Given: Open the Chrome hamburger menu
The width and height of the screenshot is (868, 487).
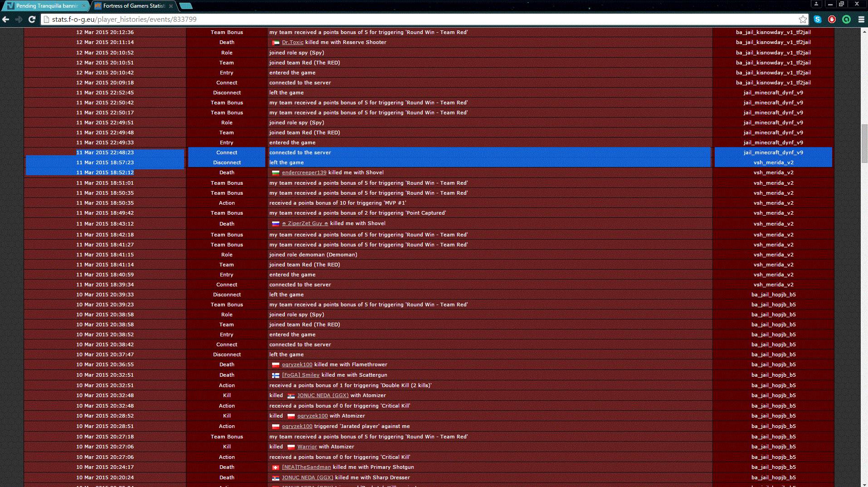Looking at the screenshot, I should tap(861, 19).
